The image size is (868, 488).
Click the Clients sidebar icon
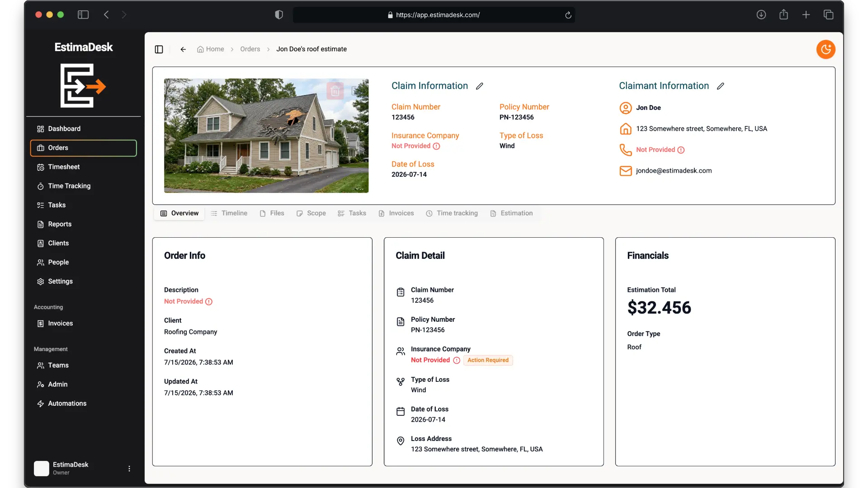[x=40, y=243]
